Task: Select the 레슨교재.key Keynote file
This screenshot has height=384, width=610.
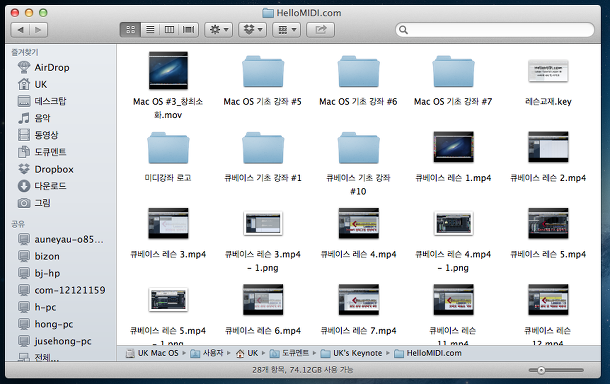Action: click(548, 71)
